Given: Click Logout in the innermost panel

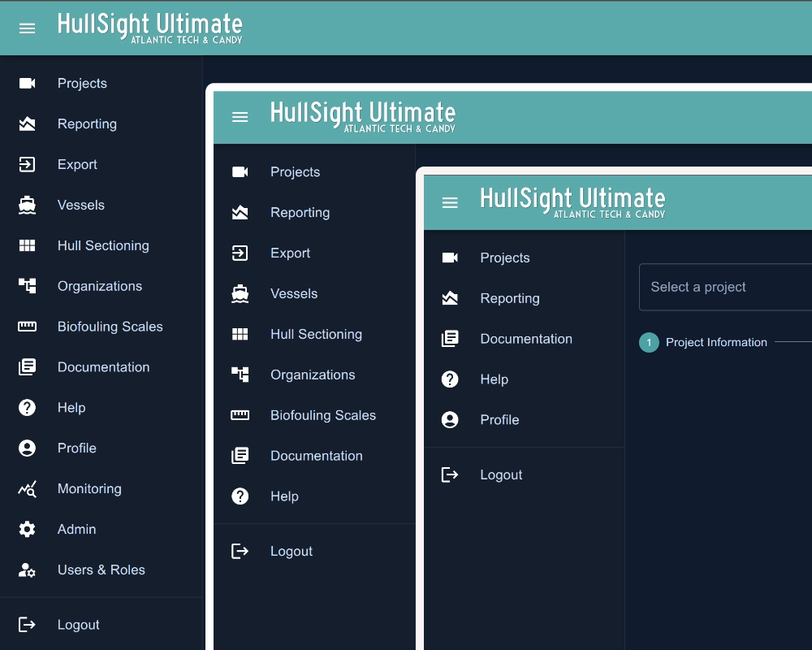Looking at the screenshot, I should click(x=500, y=475).
